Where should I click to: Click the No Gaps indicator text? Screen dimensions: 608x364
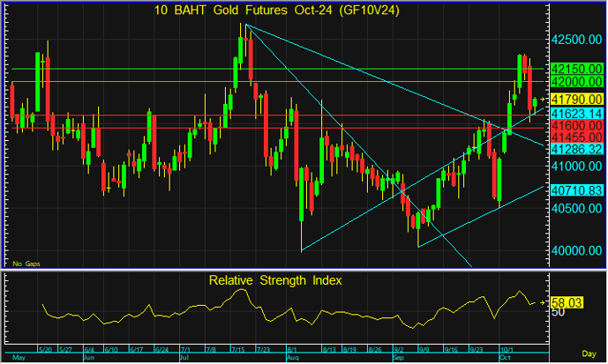tap(26, 264)
